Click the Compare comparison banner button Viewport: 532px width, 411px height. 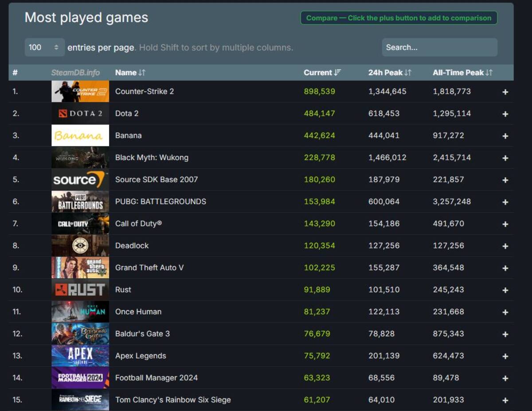[399, 18]
